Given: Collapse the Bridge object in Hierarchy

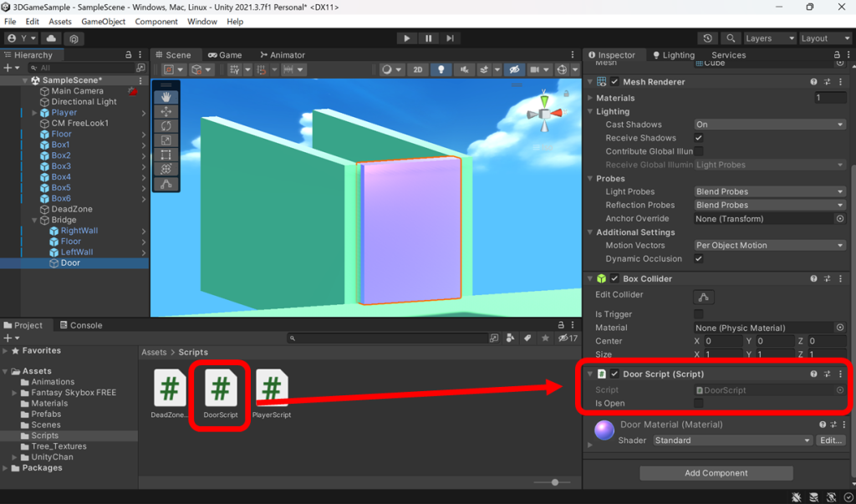Looking at the screenshot, I should point(33,219).
